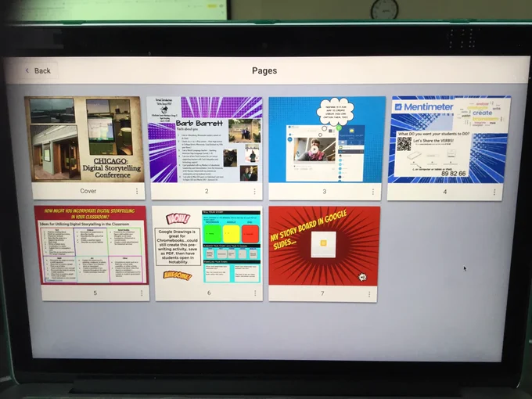The height and width of the screenshot is (399, 532).
Task: Click the "Pages" header title
Action: pos(264,70)
